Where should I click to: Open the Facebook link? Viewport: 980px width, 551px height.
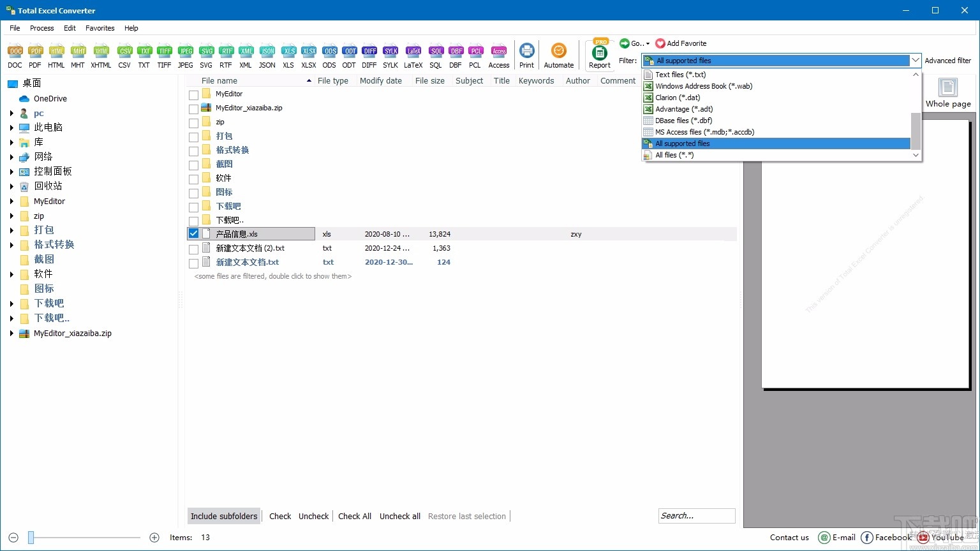pos(886,538)
